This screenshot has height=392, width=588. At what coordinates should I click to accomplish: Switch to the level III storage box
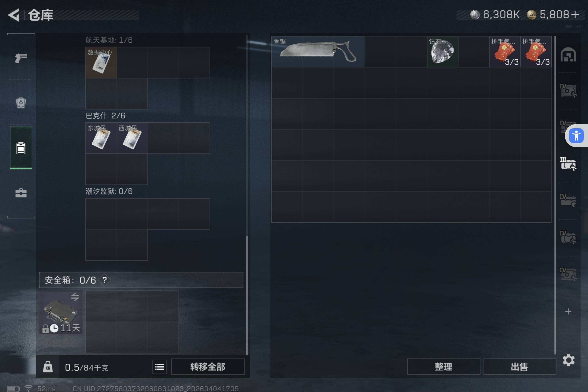coord(568,164)
